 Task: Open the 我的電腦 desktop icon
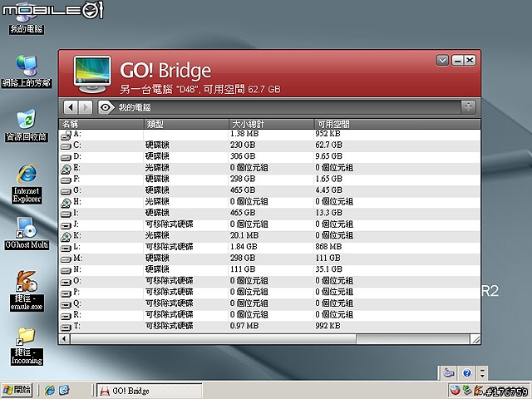coord(27,20)
